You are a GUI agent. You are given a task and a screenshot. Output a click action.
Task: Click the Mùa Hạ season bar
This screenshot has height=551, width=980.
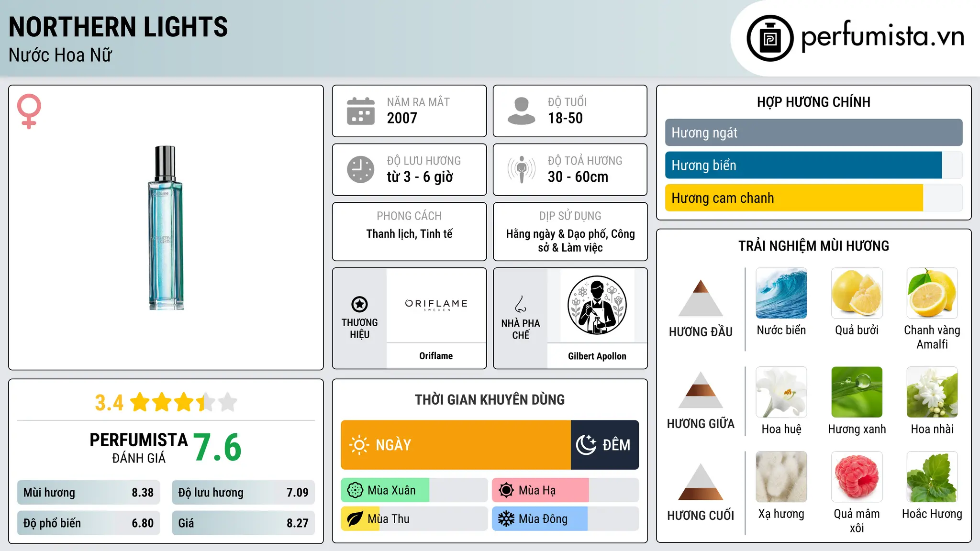click(565, 490)
